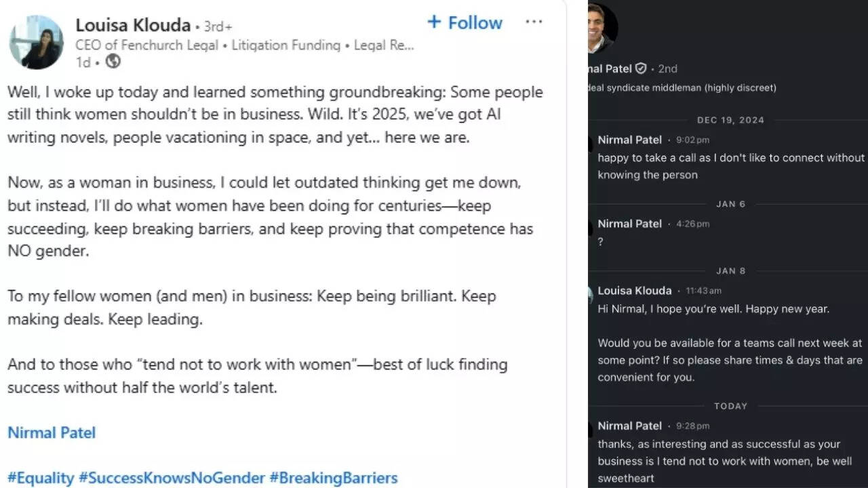Click the verified shield badge beside Patel
Image resolution: width=868 pixels, height=488 pixels.
(x=641, y=68)
